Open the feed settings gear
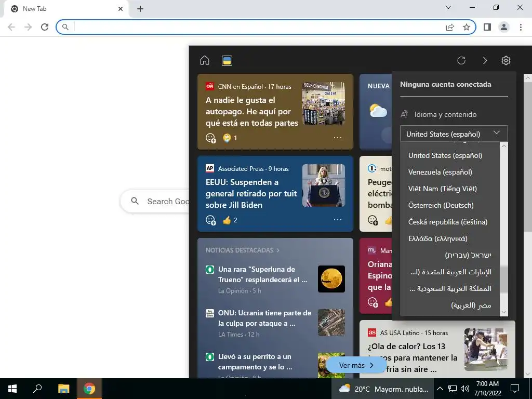 click(506, 60)
